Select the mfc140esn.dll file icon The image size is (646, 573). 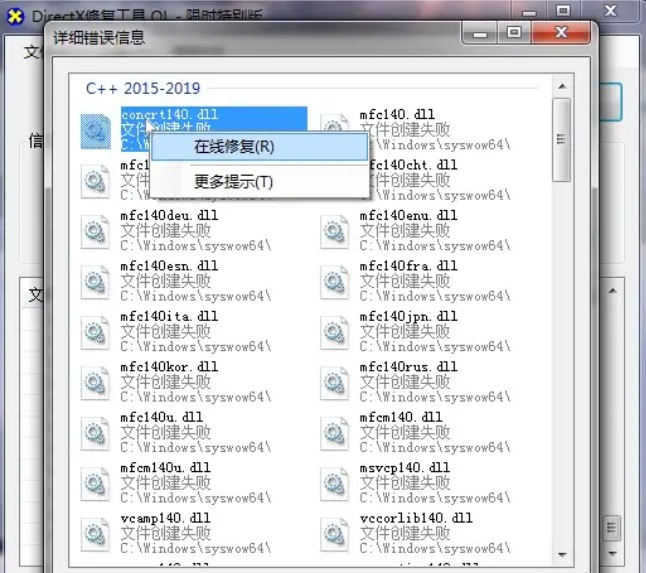click(95, 282)
